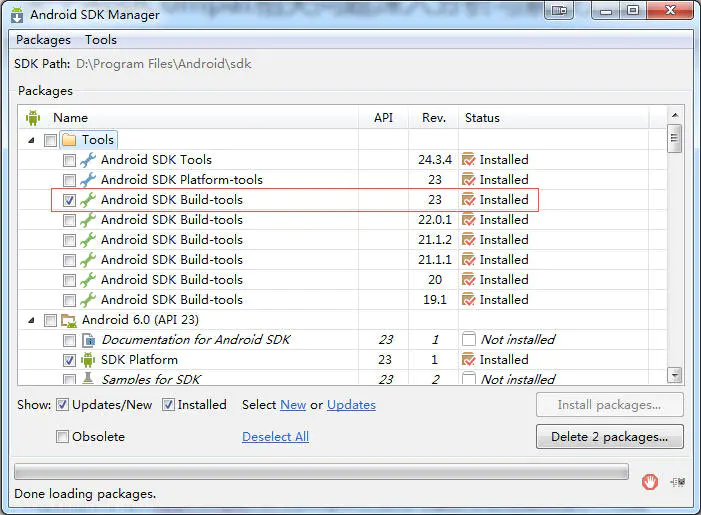Click the not-installed status icon for Documentation
The width and height of the screenshot is (701, 515).
point(469,339)
